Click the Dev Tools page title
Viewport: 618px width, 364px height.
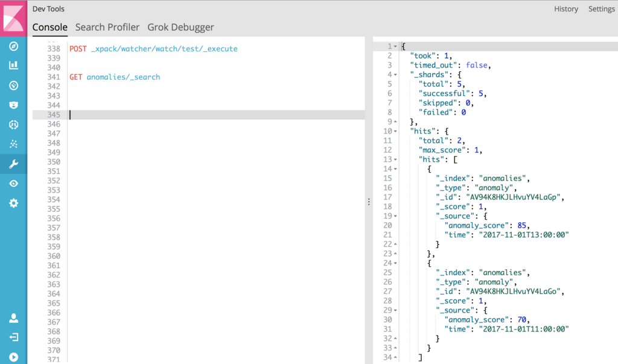pos(48,8)
